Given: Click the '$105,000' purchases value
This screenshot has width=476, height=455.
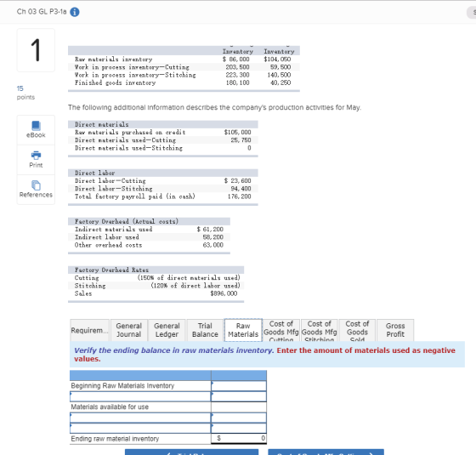Looking at the screenshot, I should tap(237, 132).
